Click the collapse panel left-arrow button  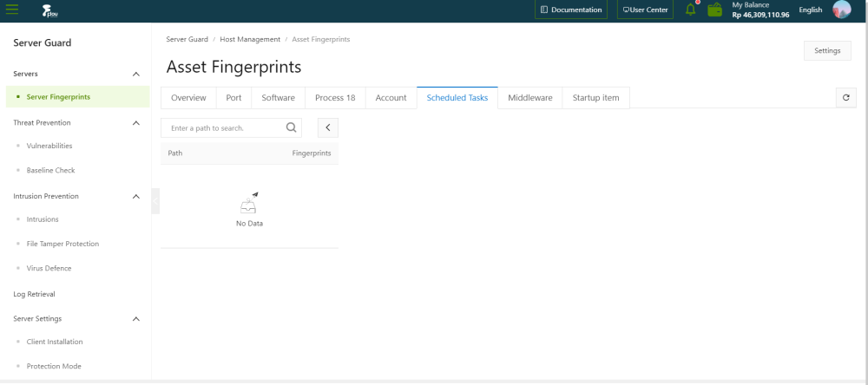click(327, 128)
